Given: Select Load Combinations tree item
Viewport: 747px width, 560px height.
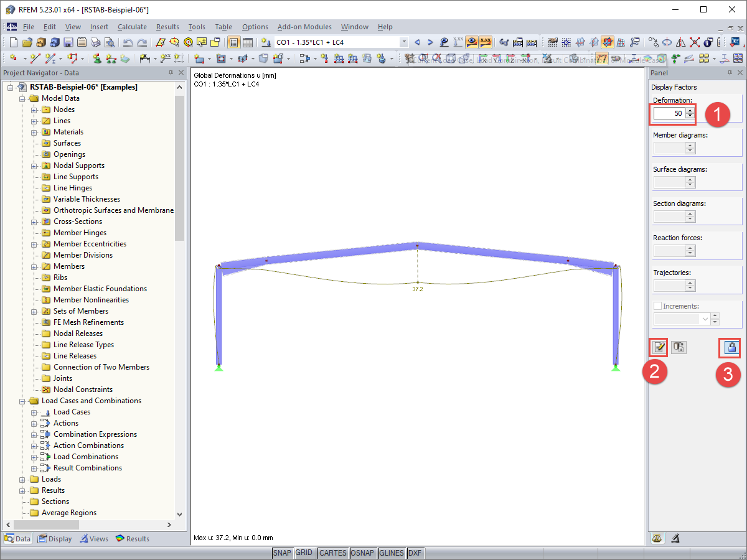Looking at the screenshot, I should coord(86,457).
